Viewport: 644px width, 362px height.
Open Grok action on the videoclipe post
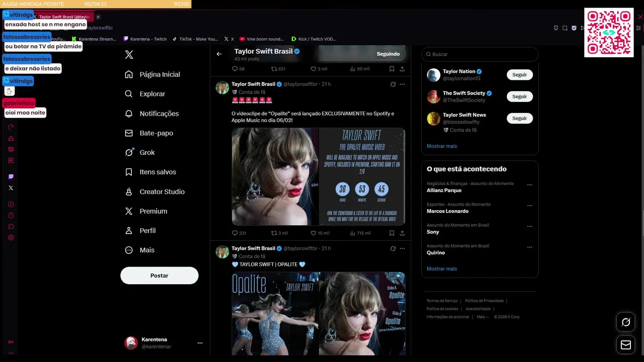[x=393, y=84]
